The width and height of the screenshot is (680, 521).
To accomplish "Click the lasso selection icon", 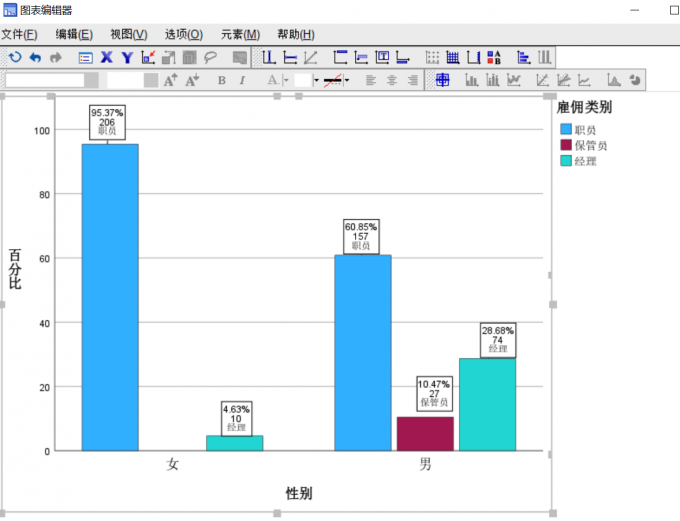I will click(x=210, y=57).
